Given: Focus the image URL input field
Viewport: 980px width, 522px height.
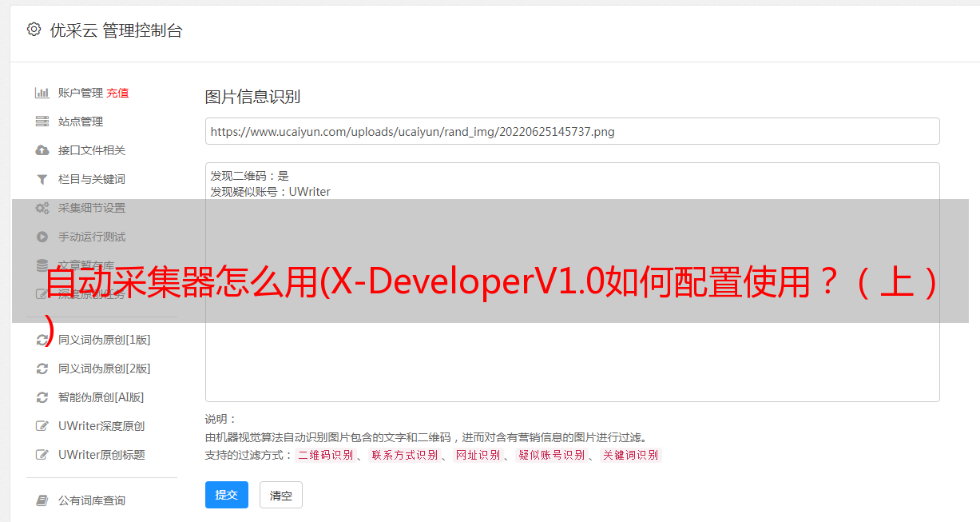Looking at the screenshot, I should coord(572,131).
